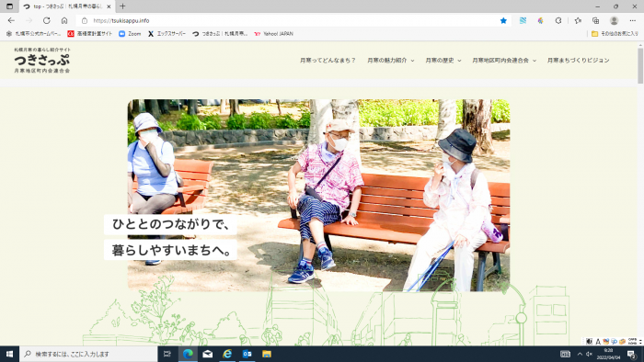Close the つきさっぷ browser tab
644x362 pixels.
[109, 6]
